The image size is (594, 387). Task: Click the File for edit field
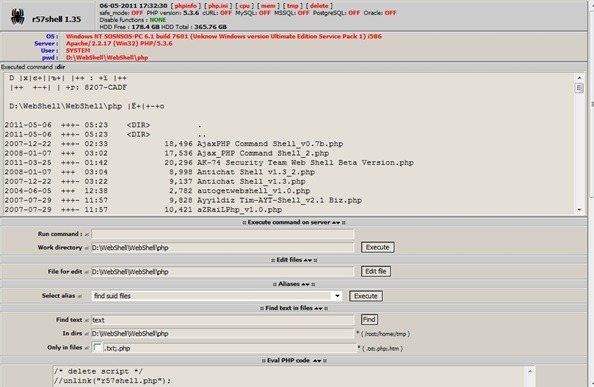tap(223, 272)
